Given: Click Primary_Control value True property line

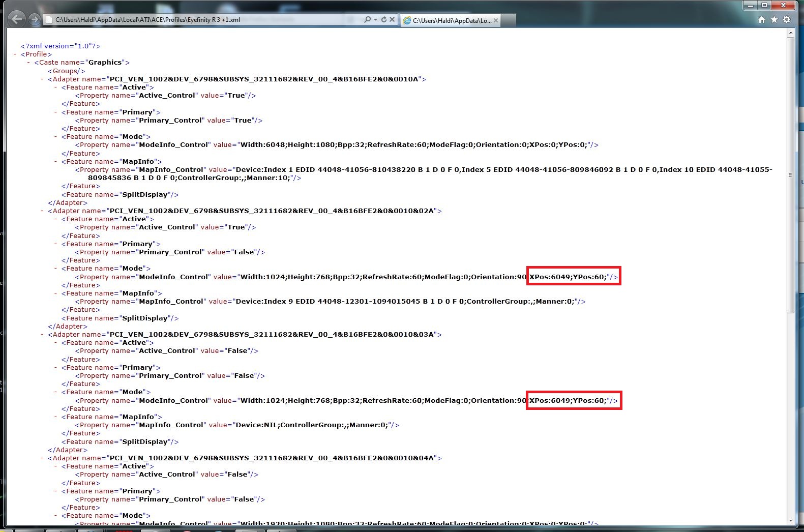Looking at the screenshot, I should pos(169,120).
